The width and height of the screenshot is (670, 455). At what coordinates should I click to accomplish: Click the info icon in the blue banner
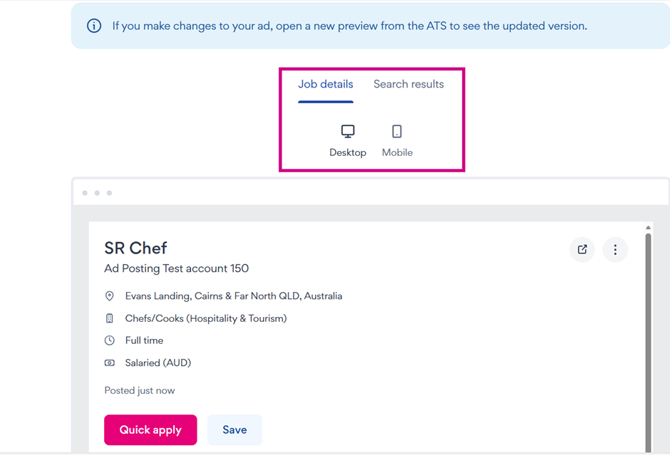pos(94,26)
